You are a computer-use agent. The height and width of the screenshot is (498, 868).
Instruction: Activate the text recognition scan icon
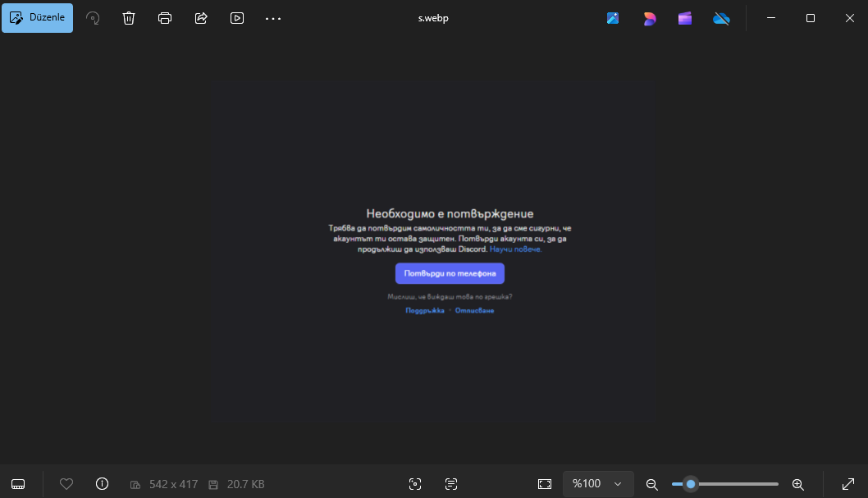(x=451, y=484)
